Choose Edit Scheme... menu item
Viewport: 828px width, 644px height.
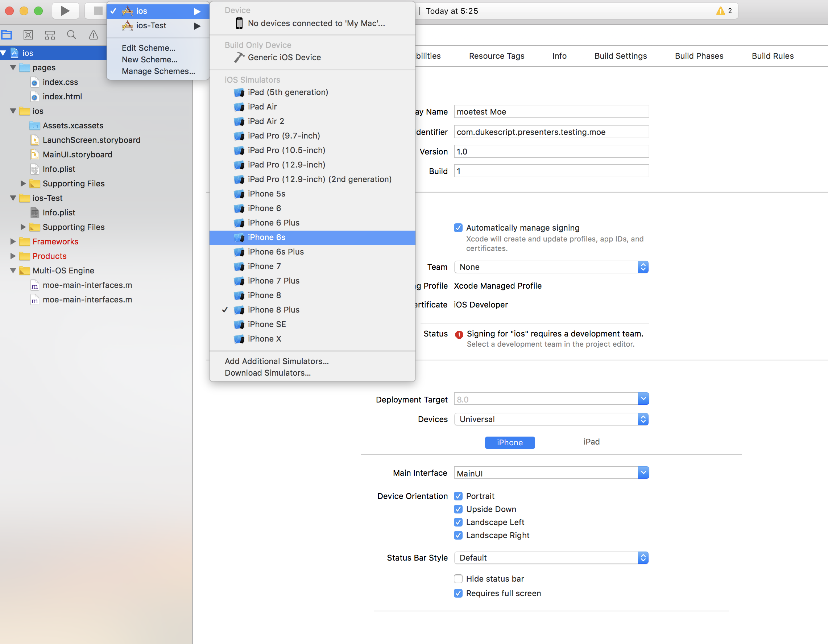coord(148,48)
